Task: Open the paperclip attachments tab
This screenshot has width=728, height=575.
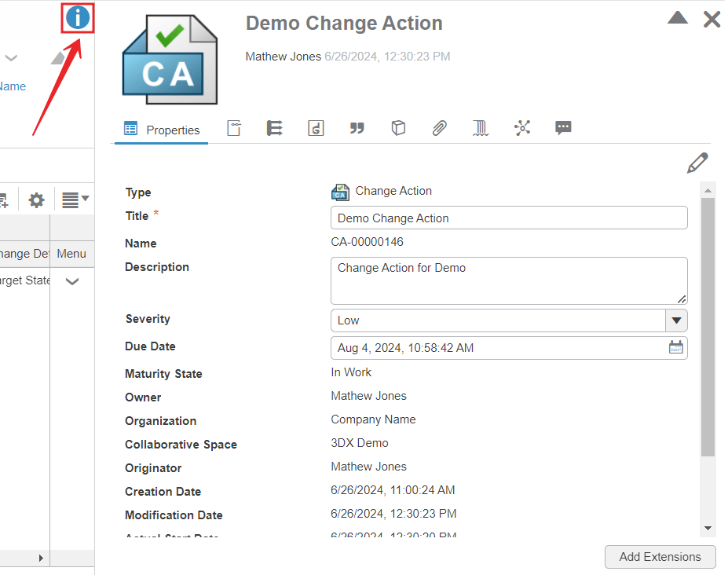Action: click(x=439, y=128)
